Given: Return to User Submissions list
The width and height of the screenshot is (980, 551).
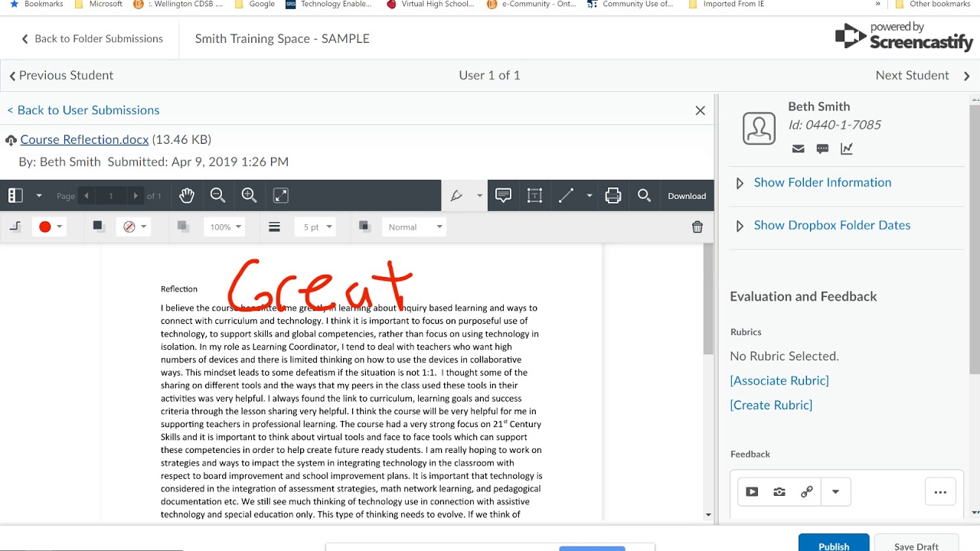Looking at the screenshot, I should point(83,110).
